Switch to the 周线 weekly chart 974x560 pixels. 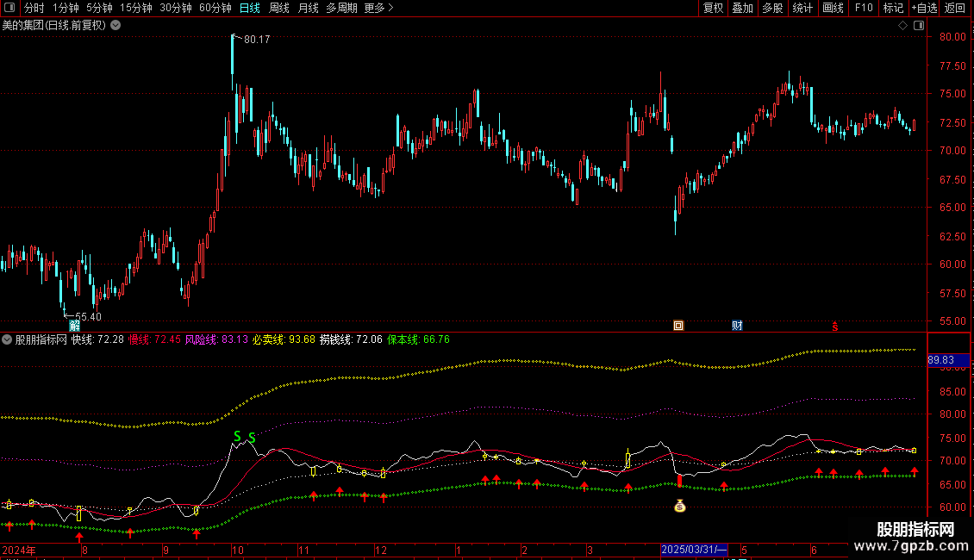click(x=279, y=8)
